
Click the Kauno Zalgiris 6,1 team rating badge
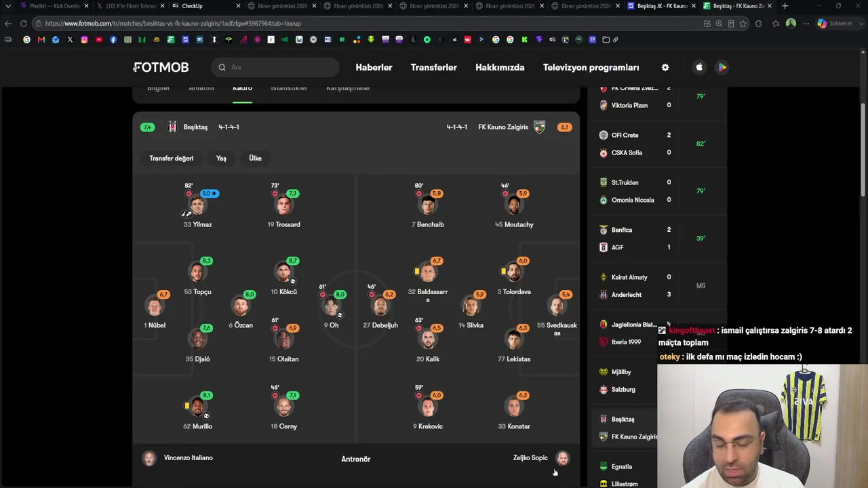point(564,127)
